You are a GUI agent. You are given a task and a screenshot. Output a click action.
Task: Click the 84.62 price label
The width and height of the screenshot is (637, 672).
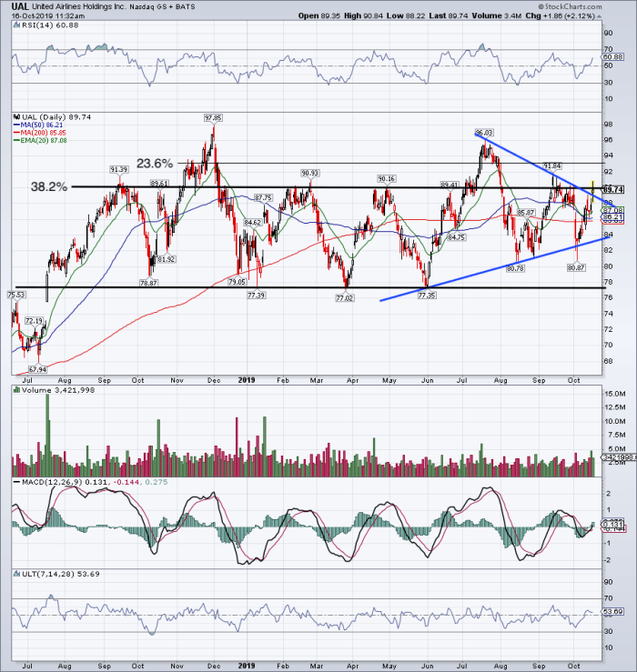click(x=253, y=223)
